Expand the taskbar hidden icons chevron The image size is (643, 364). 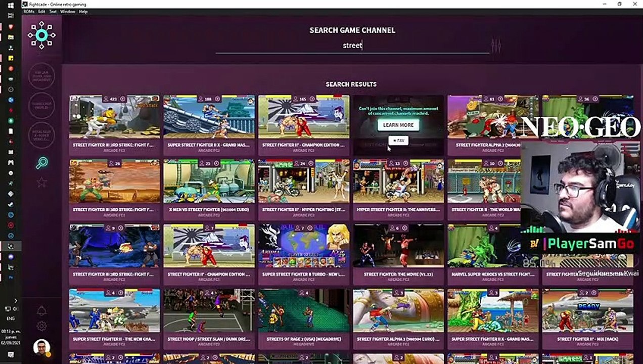pyautogui.click(x=15, y=301)
